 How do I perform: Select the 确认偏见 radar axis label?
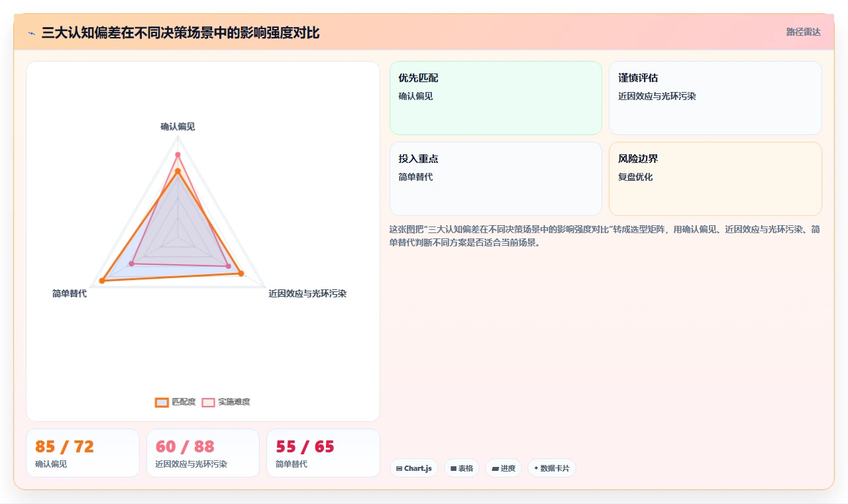[178, 126]
